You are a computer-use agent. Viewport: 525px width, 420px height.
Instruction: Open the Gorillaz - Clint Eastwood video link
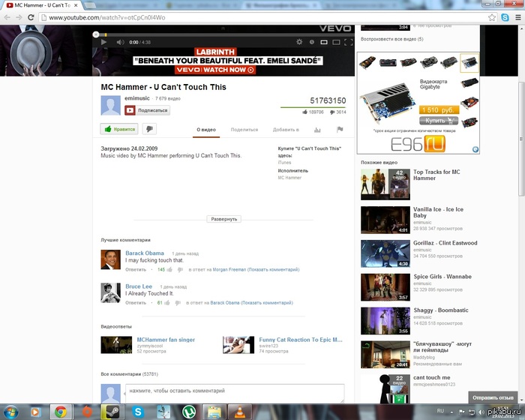point(445,243)
